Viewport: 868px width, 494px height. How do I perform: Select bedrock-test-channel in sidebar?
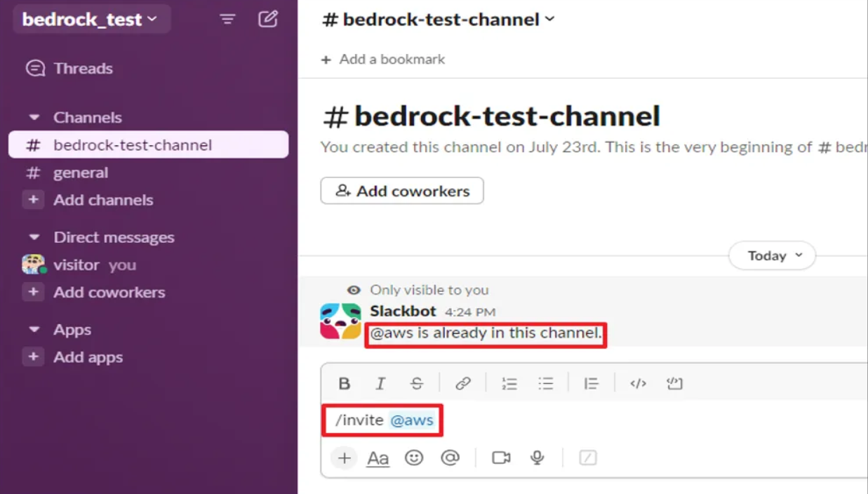(x=148, y=145)
